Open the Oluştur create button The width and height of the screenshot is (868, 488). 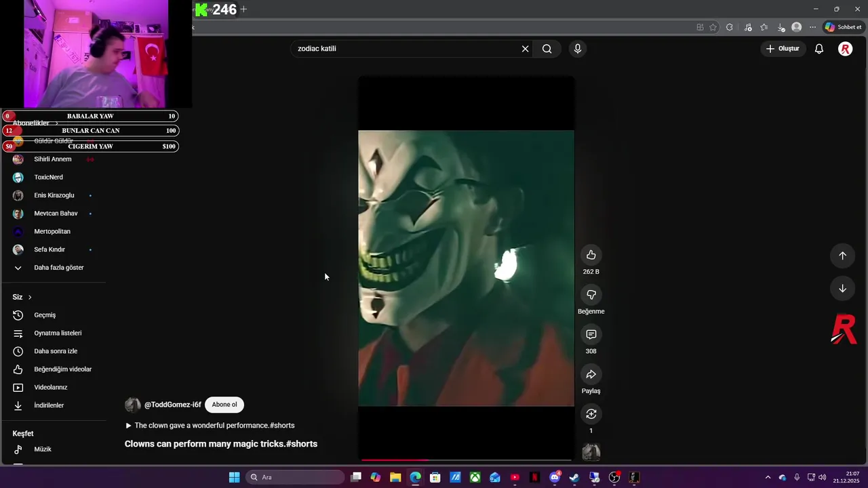pyautogui.click(x=783, y=49)
